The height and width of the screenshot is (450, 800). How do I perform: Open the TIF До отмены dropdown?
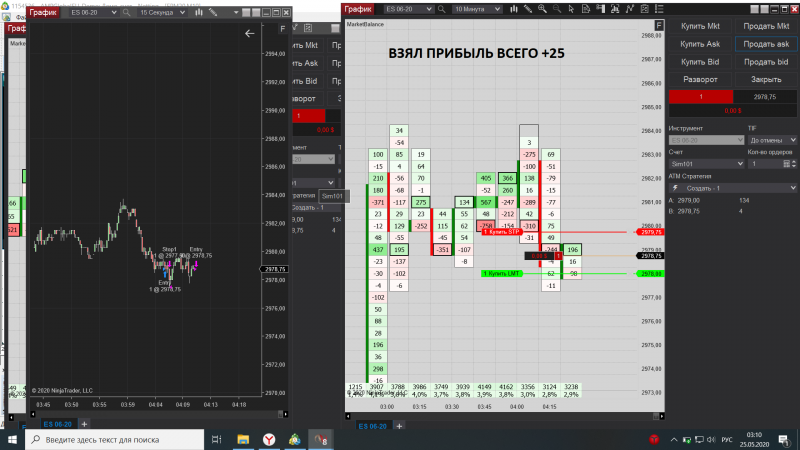pos(772,140)
